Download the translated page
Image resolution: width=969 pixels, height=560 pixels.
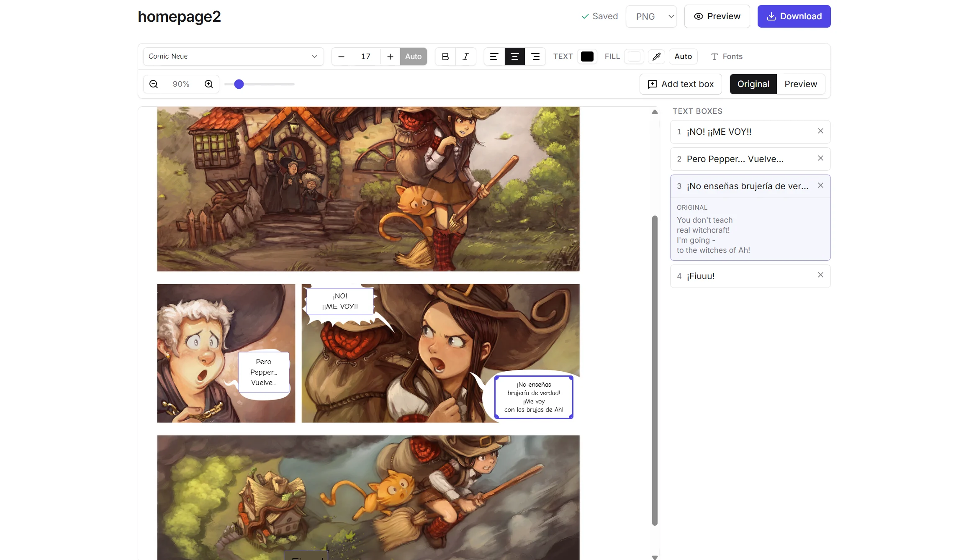click(x=794, y=16)
